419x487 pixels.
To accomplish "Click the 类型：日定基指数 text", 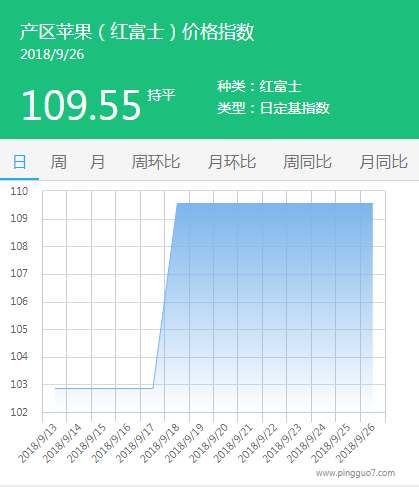I will click(x=273, y=108).
